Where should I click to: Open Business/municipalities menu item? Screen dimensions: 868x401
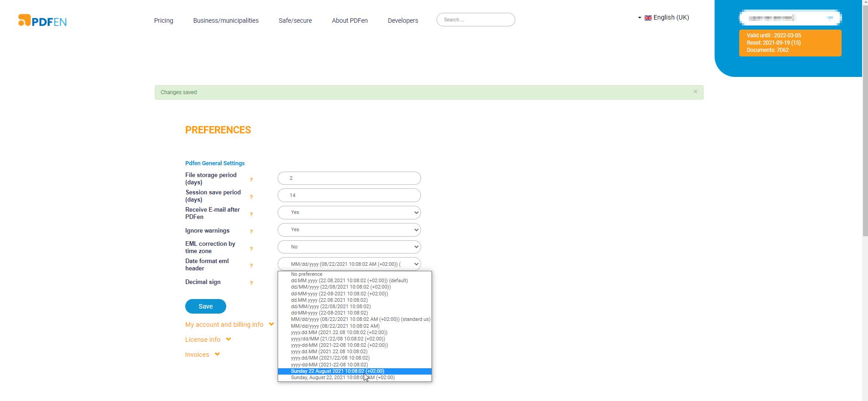(x=226, y=20)
